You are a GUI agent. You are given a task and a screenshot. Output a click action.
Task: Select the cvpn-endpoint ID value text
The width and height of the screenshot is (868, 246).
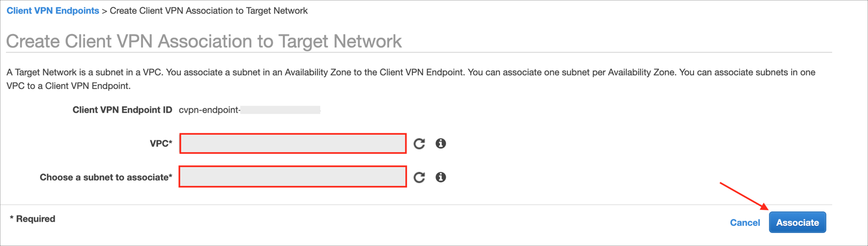click(x=209, y=110)
